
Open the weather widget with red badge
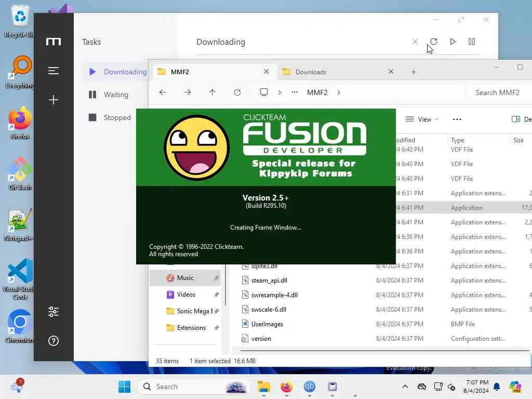(x=17, y=386)
